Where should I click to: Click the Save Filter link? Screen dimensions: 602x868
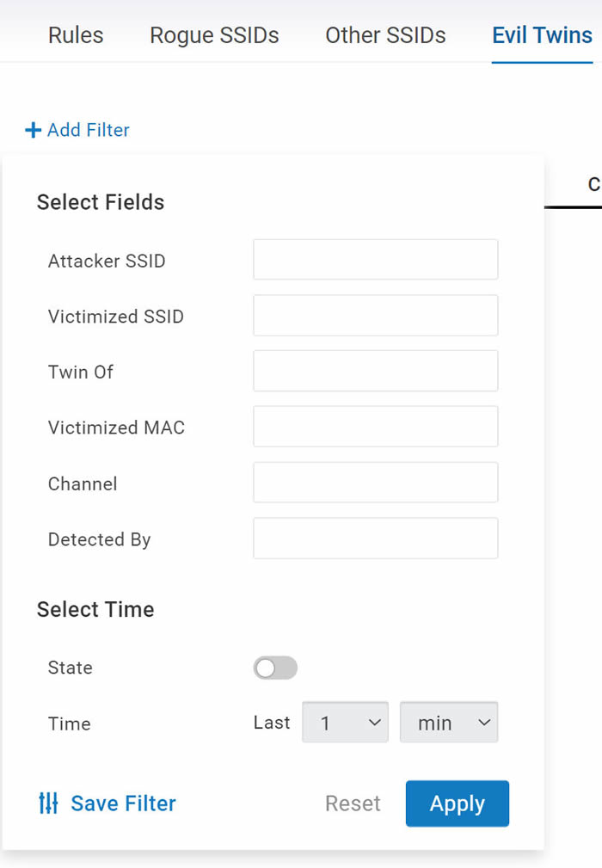(123, 803)
